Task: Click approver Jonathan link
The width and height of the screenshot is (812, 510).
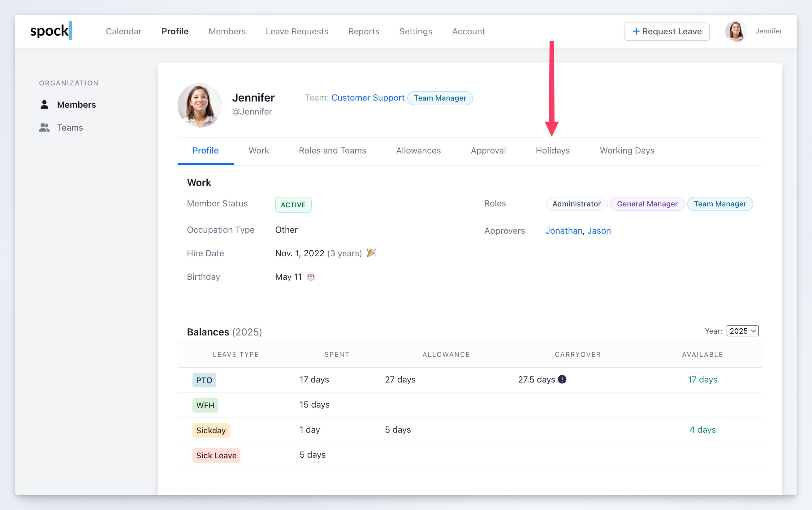Action: (564, 231)
